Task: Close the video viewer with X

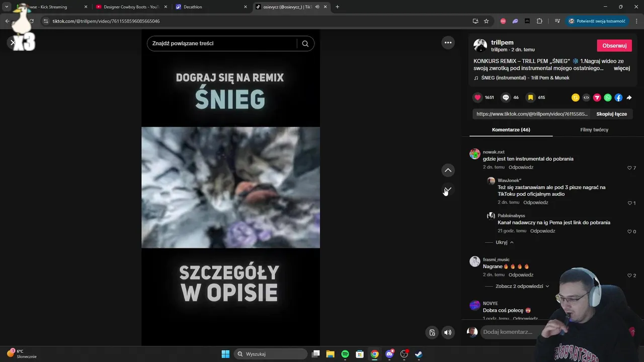Action: click(13, 43)
